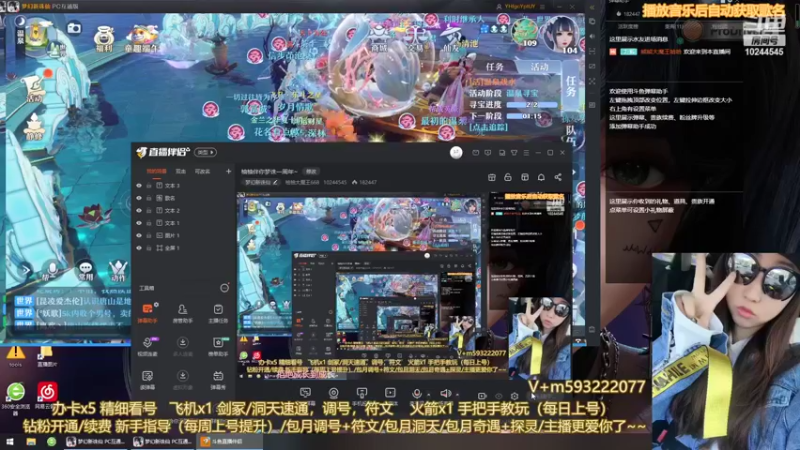
Task: Click the 寻宝进度 progress bar in game
Action: click(x=532, y=105)
